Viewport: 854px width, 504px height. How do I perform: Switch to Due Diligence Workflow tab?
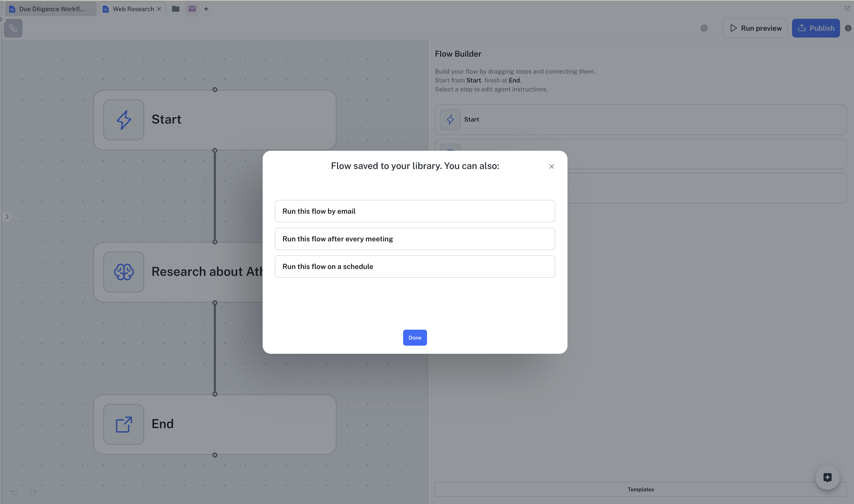click(x=51, y=9)
